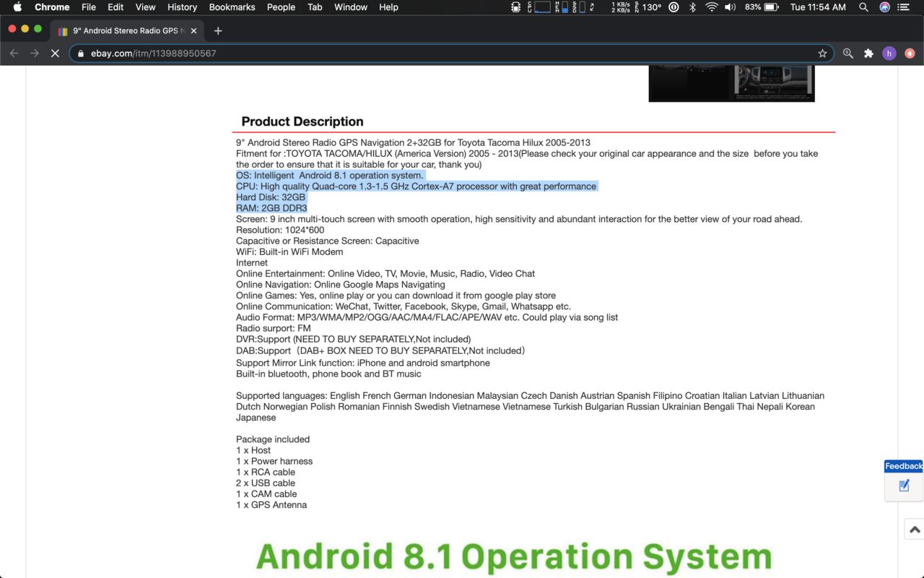Click the 'Online Navigation: Online Google Maps' line

(x=341, y=285)
